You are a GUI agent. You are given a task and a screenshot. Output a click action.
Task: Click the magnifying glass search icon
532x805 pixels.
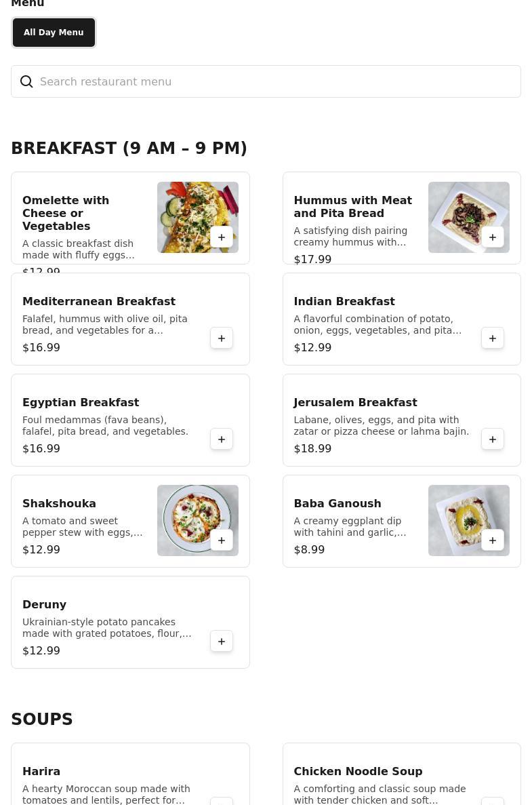coord(26,81)
